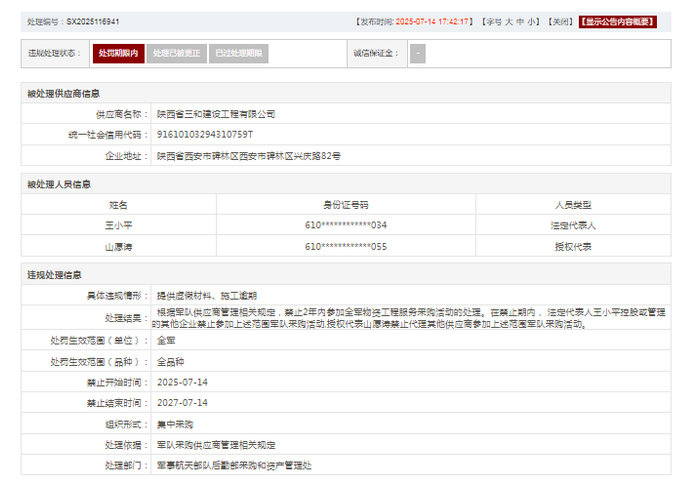The height and width of the screenshot is (485, 700).
Task: Click ban start date 2025-07-14
Action: click(182, 383)
